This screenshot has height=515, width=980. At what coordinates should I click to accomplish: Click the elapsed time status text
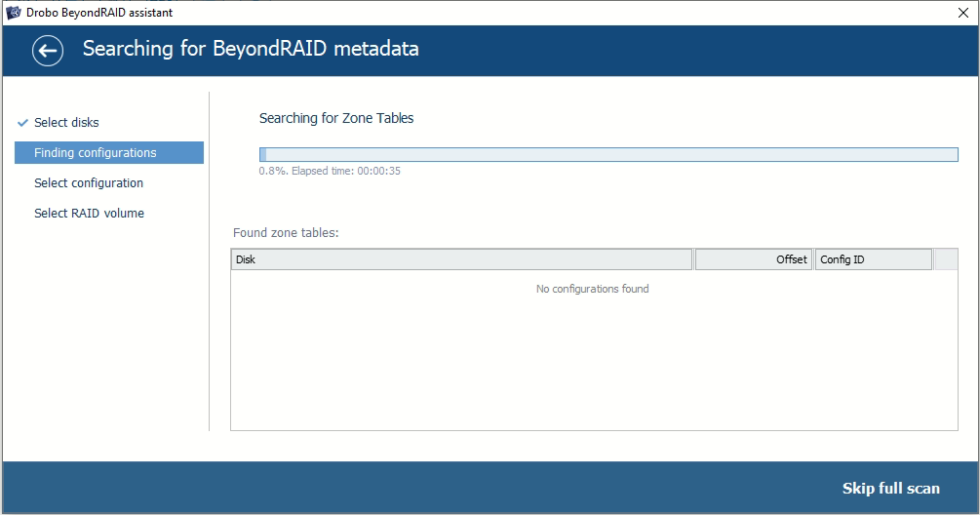pos(330,172)
